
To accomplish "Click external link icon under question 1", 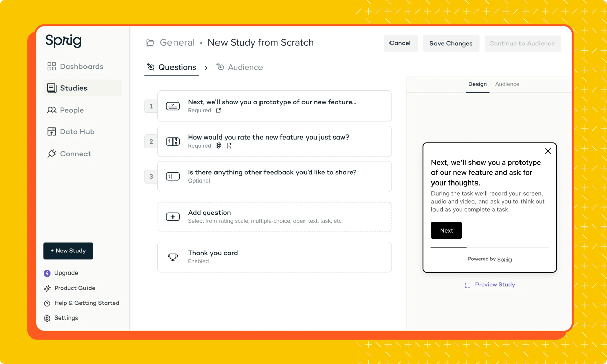I will (x=219, y=111).
